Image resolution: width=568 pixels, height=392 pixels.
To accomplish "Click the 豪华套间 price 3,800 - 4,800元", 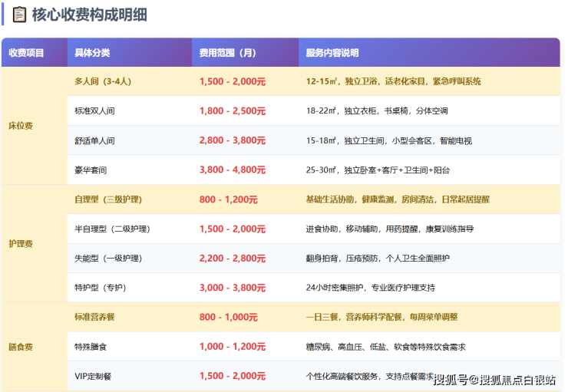I will point(233,170).
